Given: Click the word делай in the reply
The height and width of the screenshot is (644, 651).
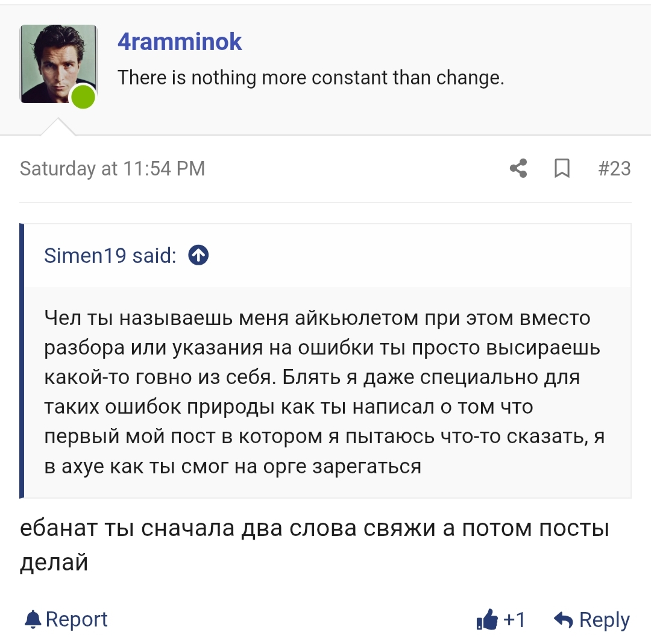Looking at the screenshot, I should pos(54,563).
